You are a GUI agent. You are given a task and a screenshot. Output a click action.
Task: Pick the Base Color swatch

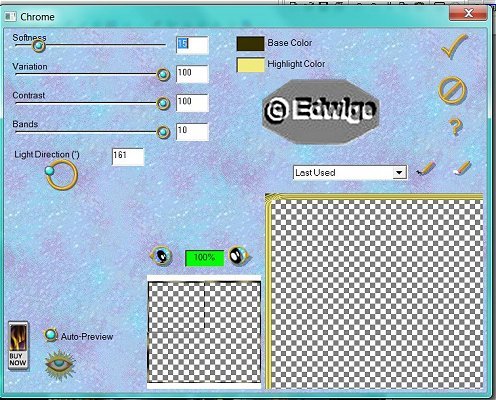(x=250, y=44)
